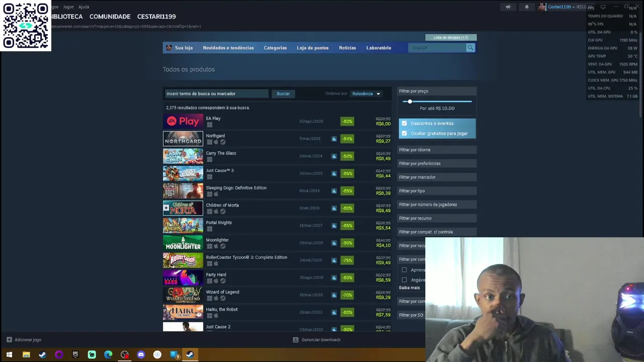Click the wishlist icon on Party Hard row
The image size is (644, 362).
pos(334,278)
